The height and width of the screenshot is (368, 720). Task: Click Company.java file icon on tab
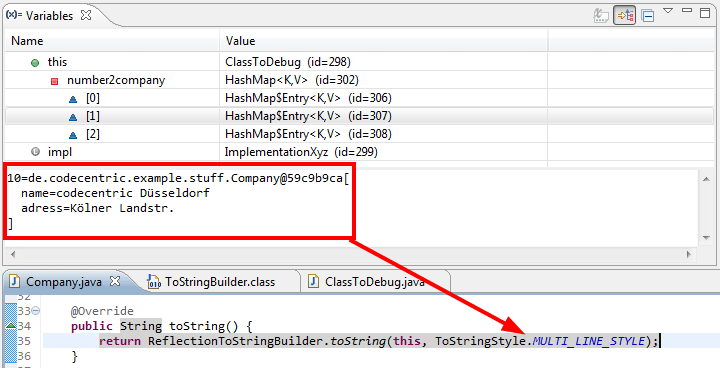click(x=15, y=281)
